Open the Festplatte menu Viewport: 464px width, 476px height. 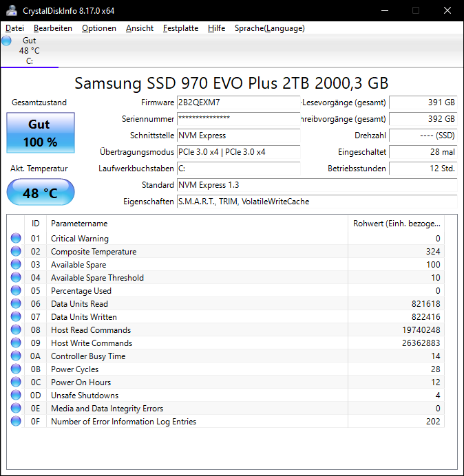point(180,28)
